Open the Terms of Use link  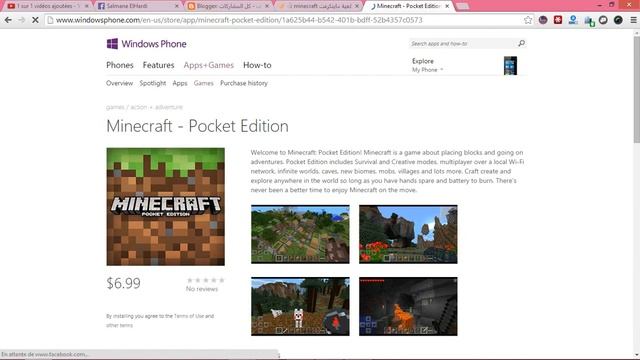click(x=189, y=316)
